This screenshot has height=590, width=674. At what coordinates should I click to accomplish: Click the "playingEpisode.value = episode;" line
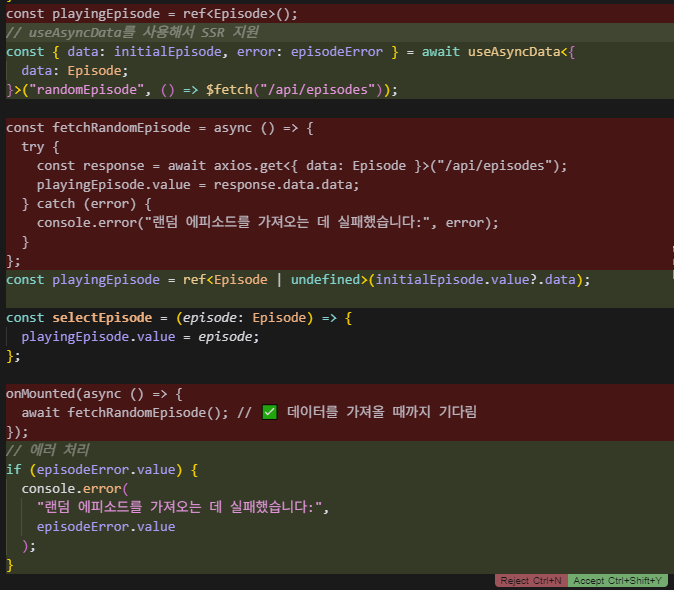tap(140, 337)
